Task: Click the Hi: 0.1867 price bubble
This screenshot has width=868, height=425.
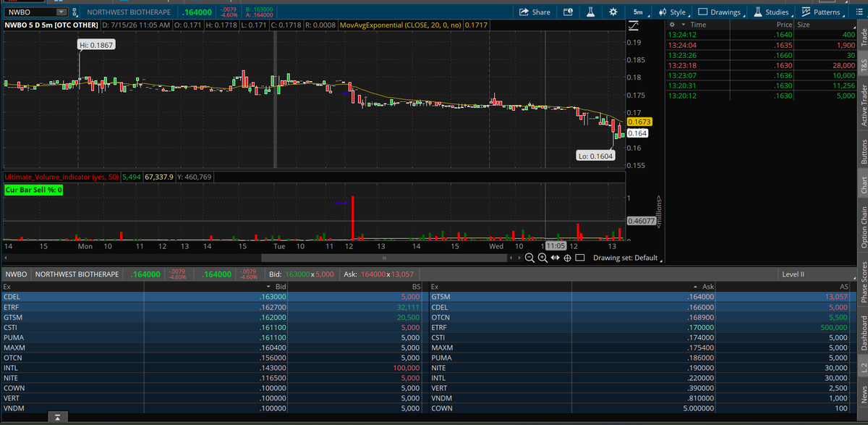Action: point(97,45)
